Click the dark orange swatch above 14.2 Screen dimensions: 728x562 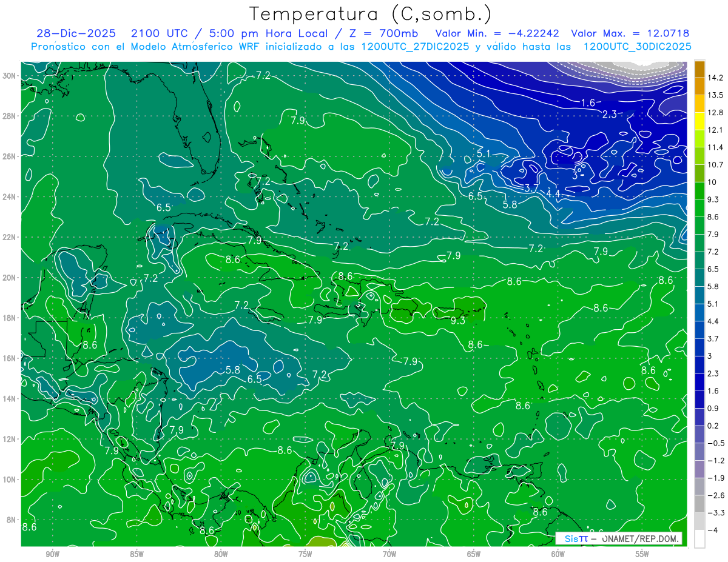click(x=699, y=69)
